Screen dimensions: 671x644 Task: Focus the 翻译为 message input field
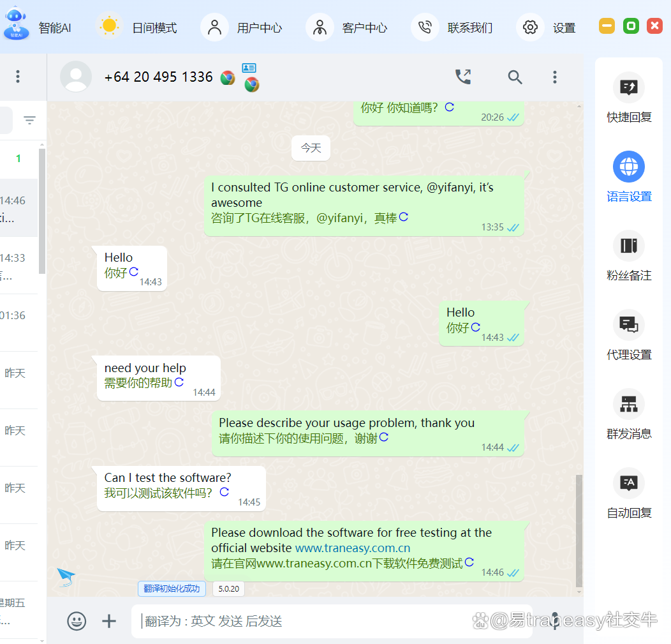[x=332, y=621]
